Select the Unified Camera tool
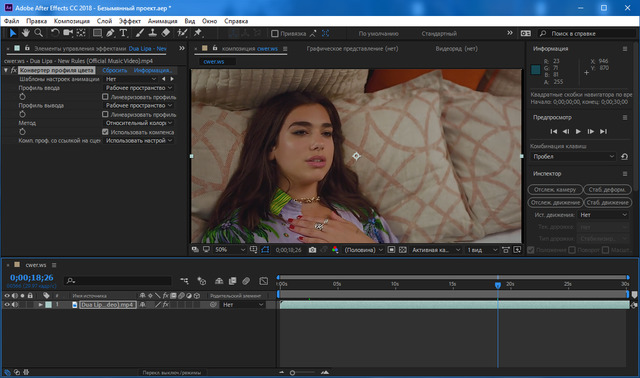Screen dimensions: 640x378 point(68,33)
